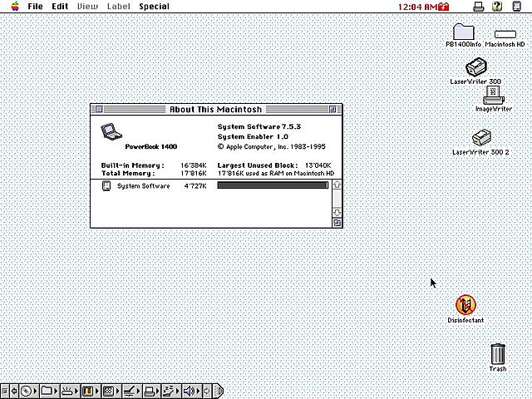The image size is (532, 399).
Task: Click the System Software row icon
Action: click(x=106, y=186)
